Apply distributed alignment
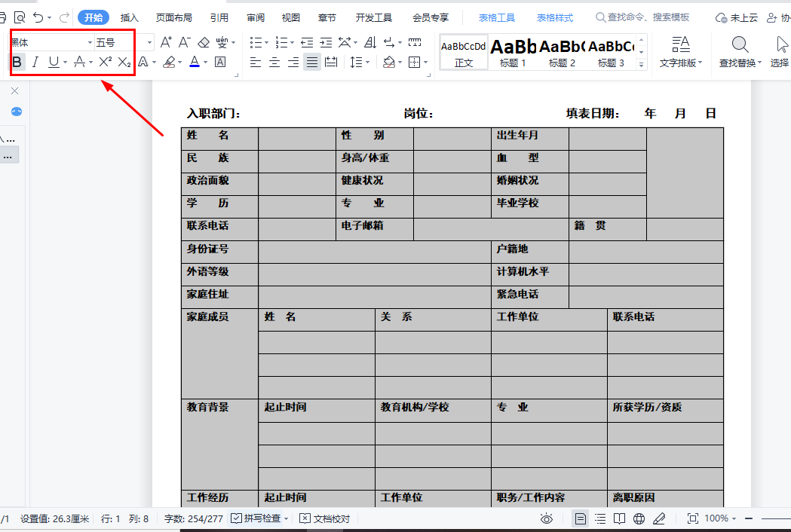791x532 pixels. pyautogui.click(x=332, y=62)
